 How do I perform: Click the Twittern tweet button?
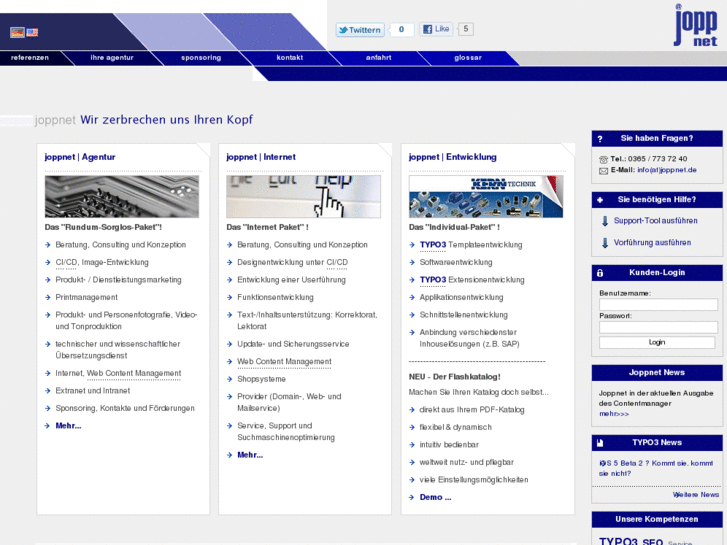pos(360,30)
